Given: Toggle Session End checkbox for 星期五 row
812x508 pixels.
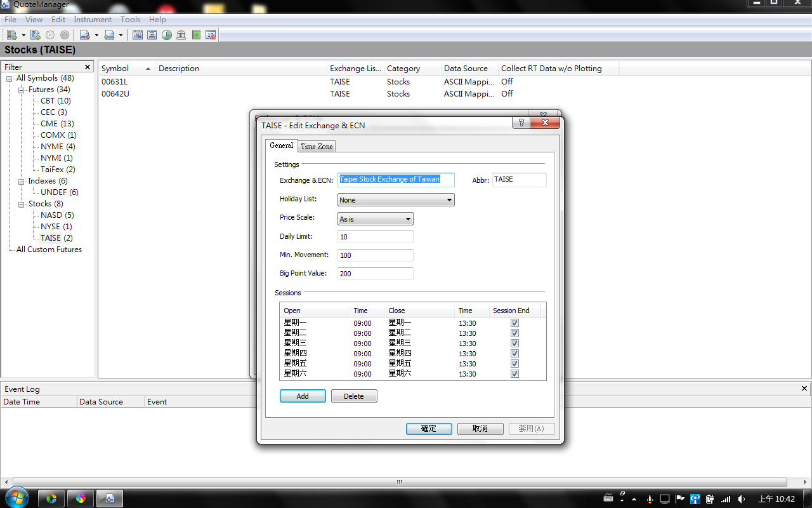Looking at the screenshot, I should 514,364.
